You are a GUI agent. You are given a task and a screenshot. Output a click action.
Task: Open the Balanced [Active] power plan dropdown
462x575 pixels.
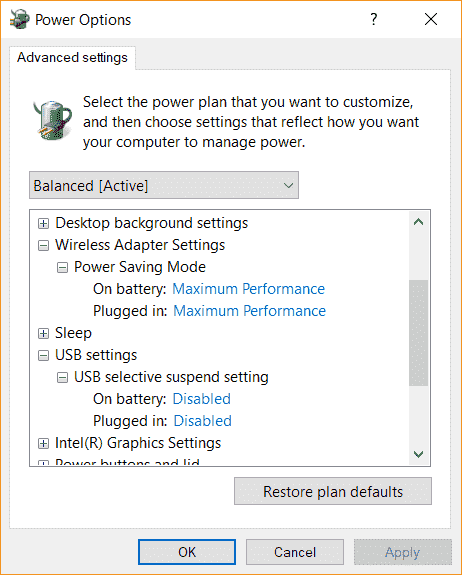164,185
